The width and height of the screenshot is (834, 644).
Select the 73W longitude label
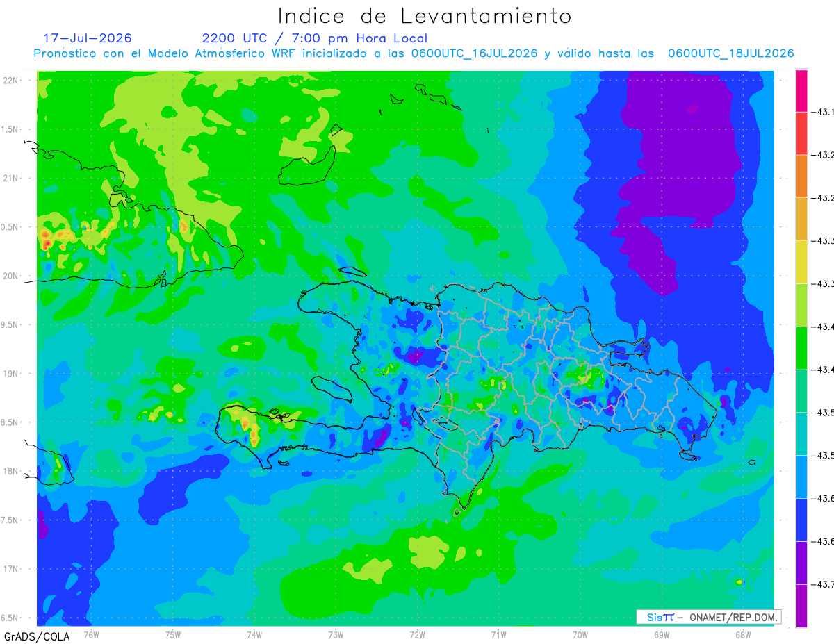(x=336, y=635)
